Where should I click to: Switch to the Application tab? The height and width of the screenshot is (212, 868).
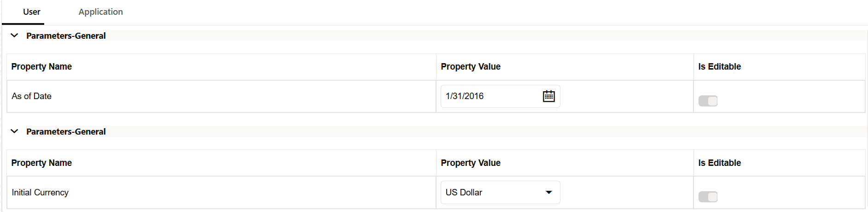tap(100, 12)
